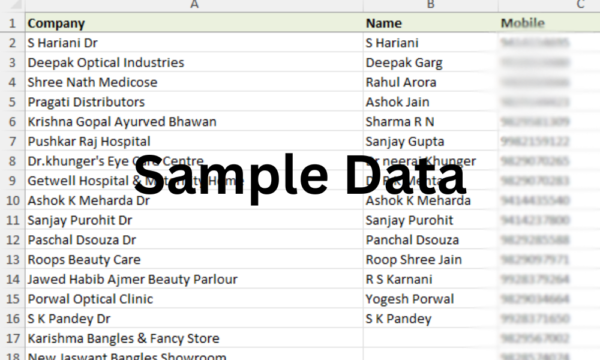Click the select-all corner triangle
Image resolution: width=600 pixels, height=360 pixels.
(13, 5)
